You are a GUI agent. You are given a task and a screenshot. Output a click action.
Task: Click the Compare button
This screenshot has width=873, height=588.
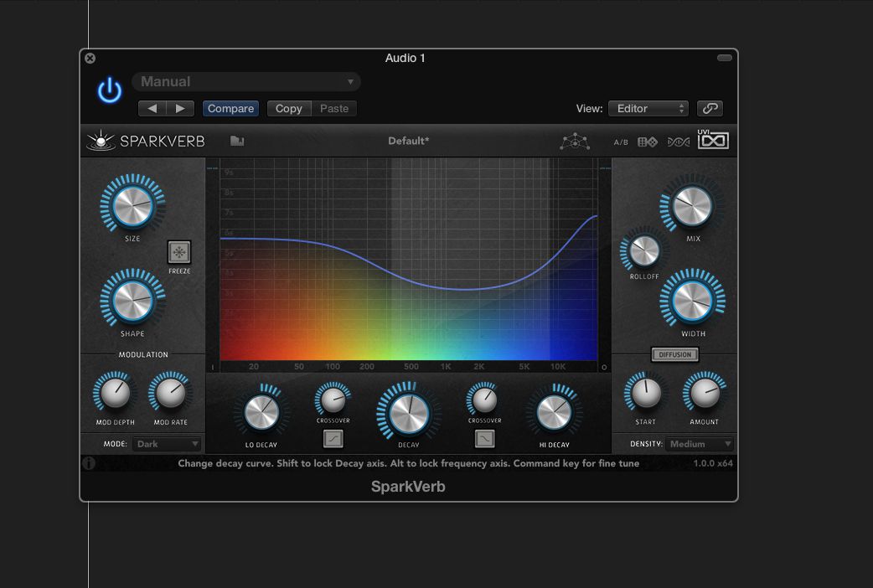pyautogui.click(x=230, y=109)
